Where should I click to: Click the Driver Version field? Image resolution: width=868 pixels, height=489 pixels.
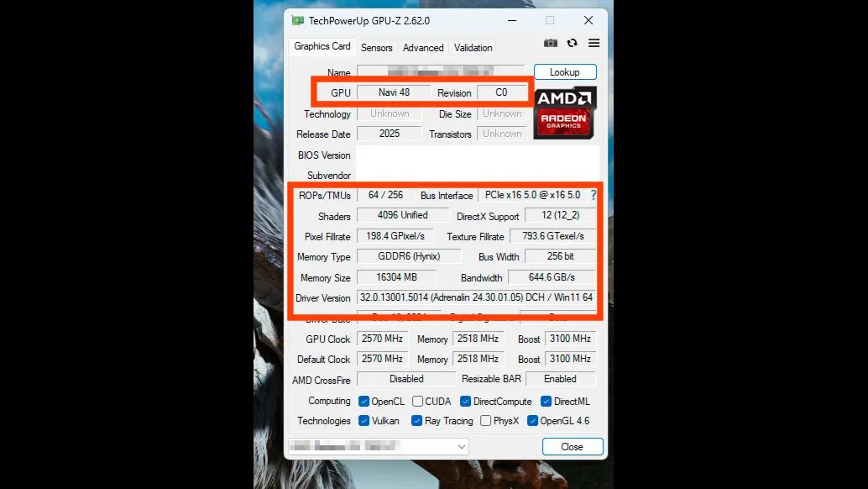(477, 297)
